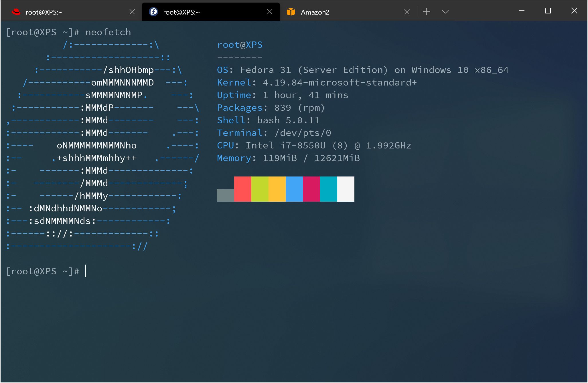Click the white color block
This screenshot has width=588, height=383.
click(x=346, y=189)
